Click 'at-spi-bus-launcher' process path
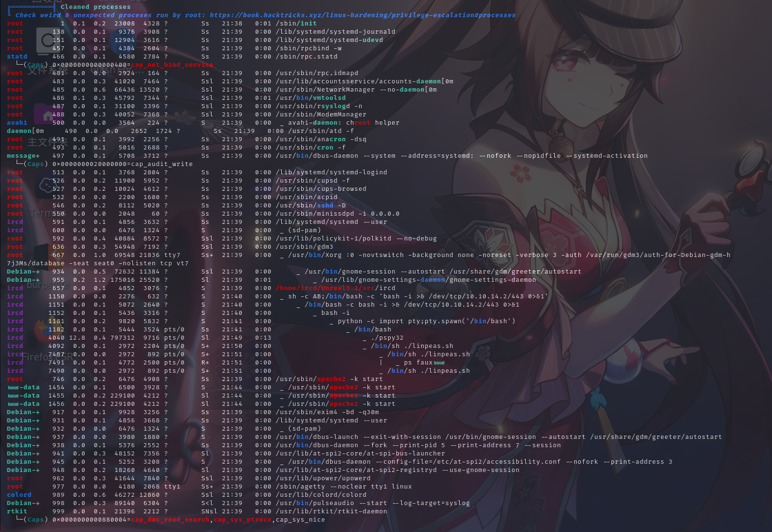This screenshot has height=532, width=772. [x=360, y=453]
